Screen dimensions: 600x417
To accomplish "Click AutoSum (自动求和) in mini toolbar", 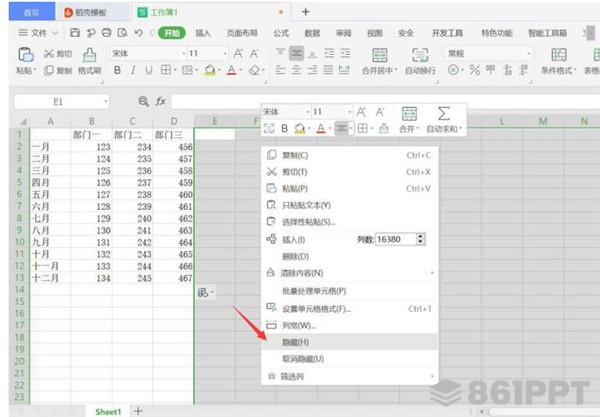I will pos(444,119).
